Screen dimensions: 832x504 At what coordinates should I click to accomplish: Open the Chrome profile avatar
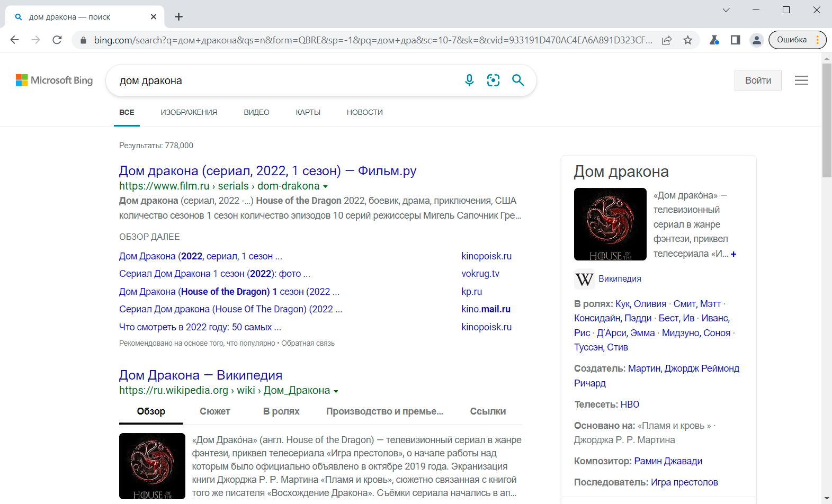point(756,40)
